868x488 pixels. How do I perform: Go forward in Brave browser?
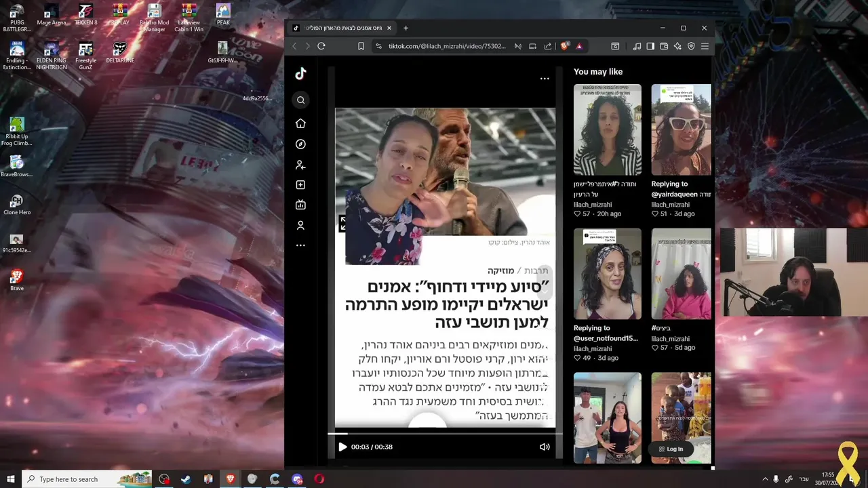click(307, 46)
